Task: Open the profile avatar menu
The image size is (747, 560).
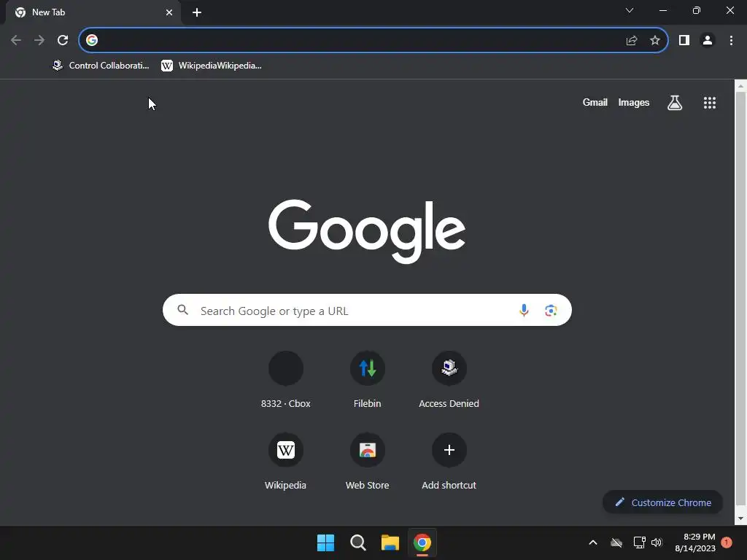Action: pos(708,41)
